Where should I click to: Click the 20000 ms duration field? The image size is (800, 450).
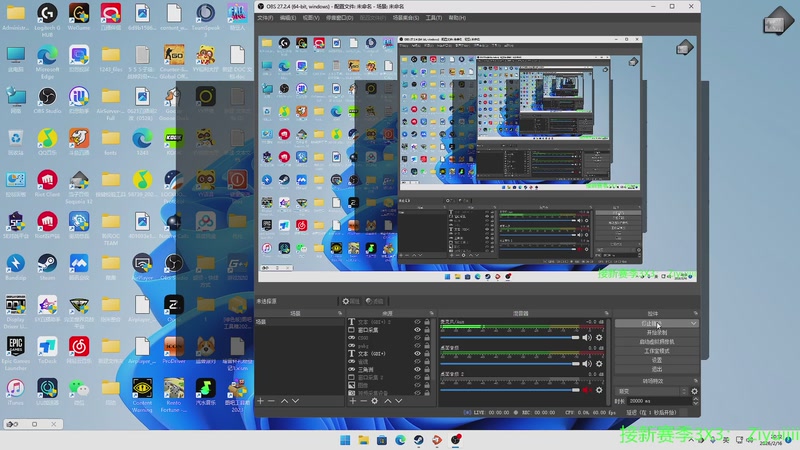click(x=660, y=402)
